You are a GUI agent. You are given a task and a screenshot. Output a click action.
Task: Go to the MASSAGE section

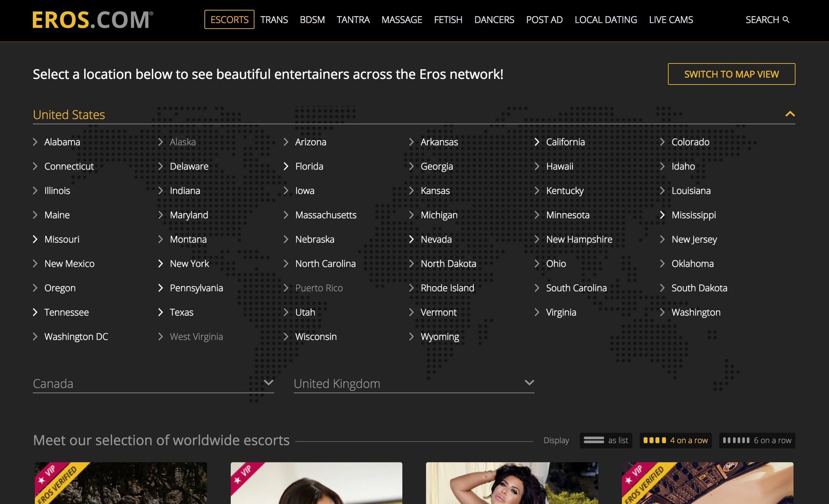click(402, 19)
